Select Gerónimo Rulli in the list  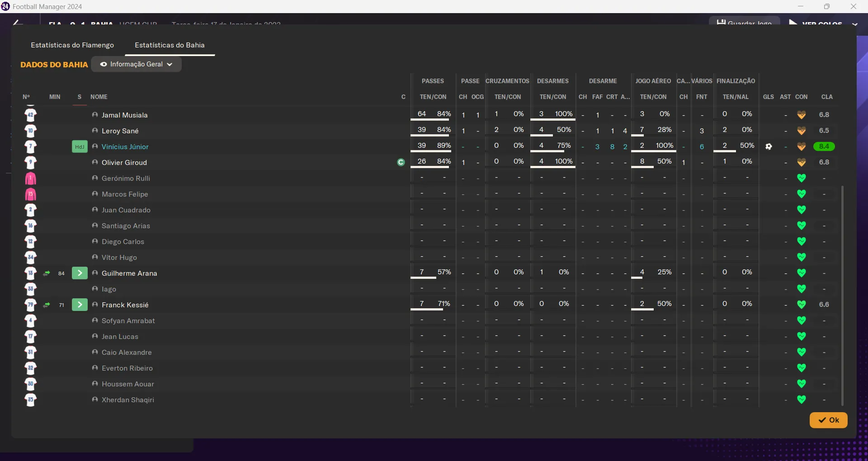[x=126, y=179]
